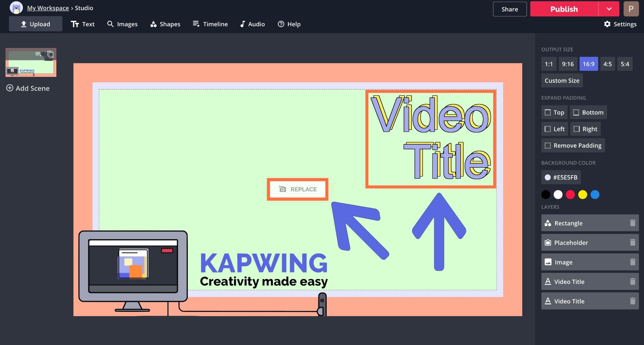
Task: Open the P profile avatar
Action: 631,9
